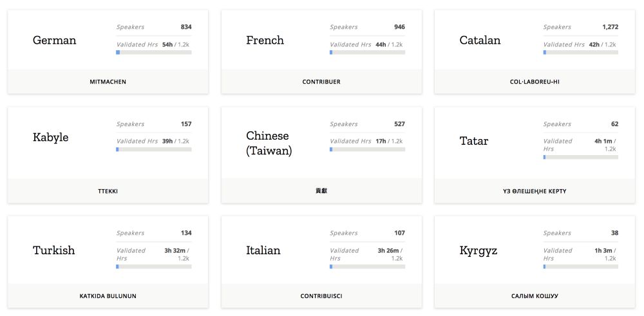Viewport: 644px width, 316px height.
Task: Select COL·LABOREU-HI on the Catalan card
Action: click(535, 82)
